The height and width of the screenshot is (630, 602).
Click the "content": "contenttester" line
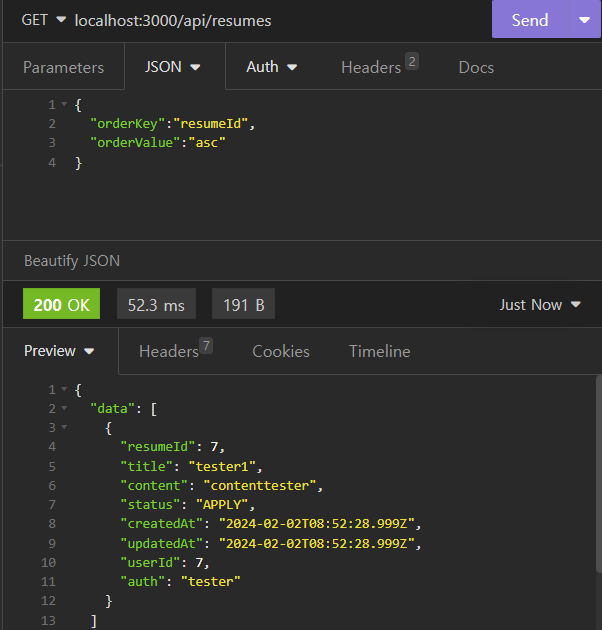tap(221, 485)
